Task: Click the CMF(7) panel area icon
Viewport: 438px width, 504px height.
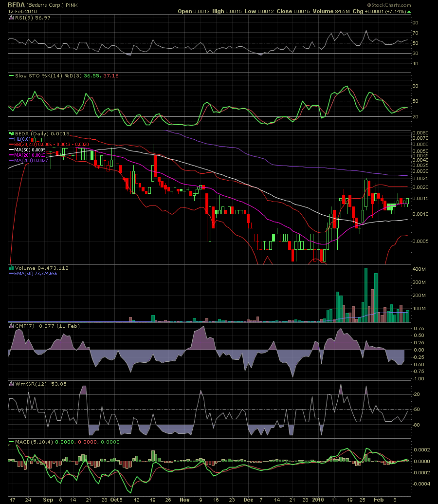Action: (12, 326)
